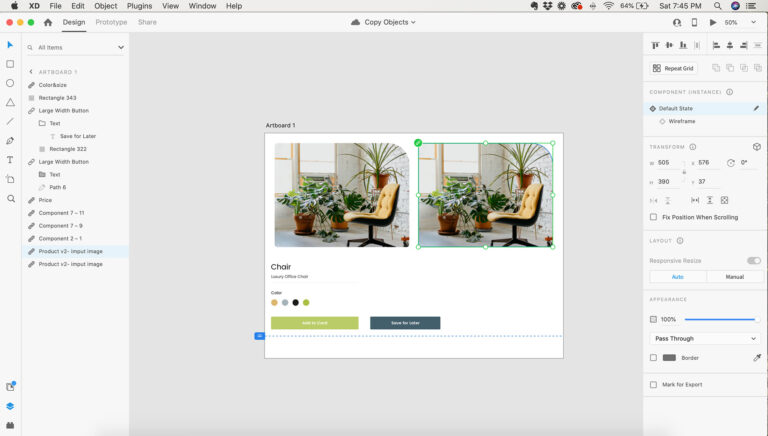768x436 pixels.
Task: Toggle 3D transforms cube icon
Action: pos(756,146)
